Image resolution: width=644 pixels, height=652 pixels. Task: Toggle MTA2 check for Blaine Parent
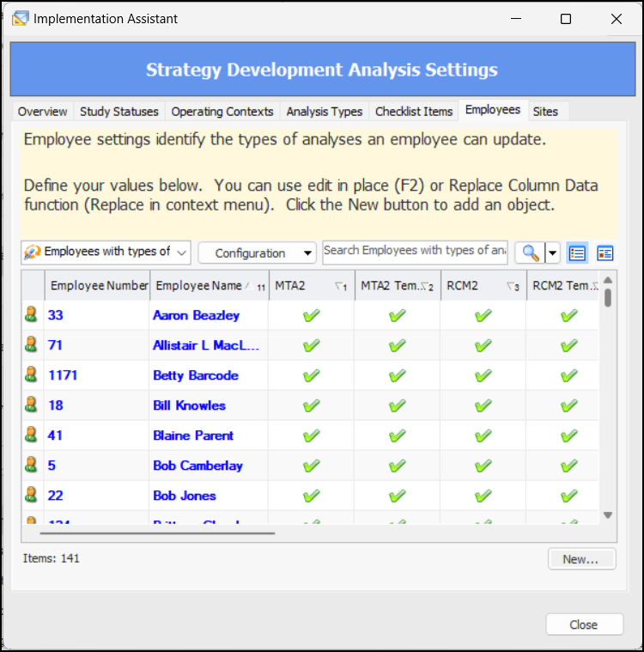click(312, 436)
